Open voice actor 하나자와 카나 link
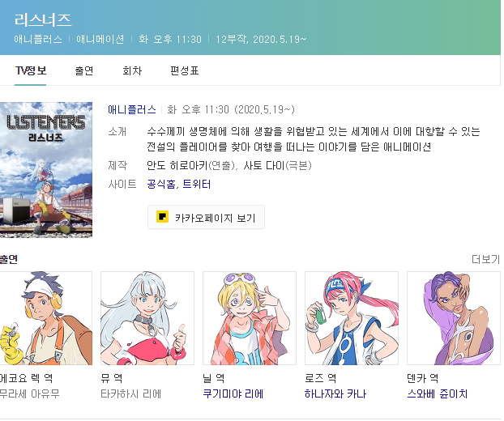 point(335,393)
